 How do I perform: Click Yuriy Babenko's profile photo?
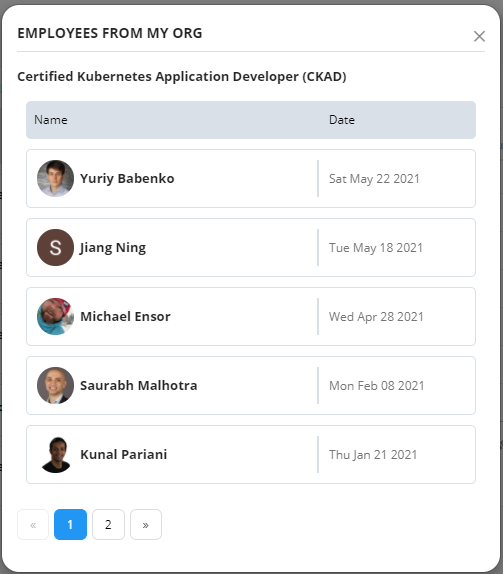tap(55, 178)
